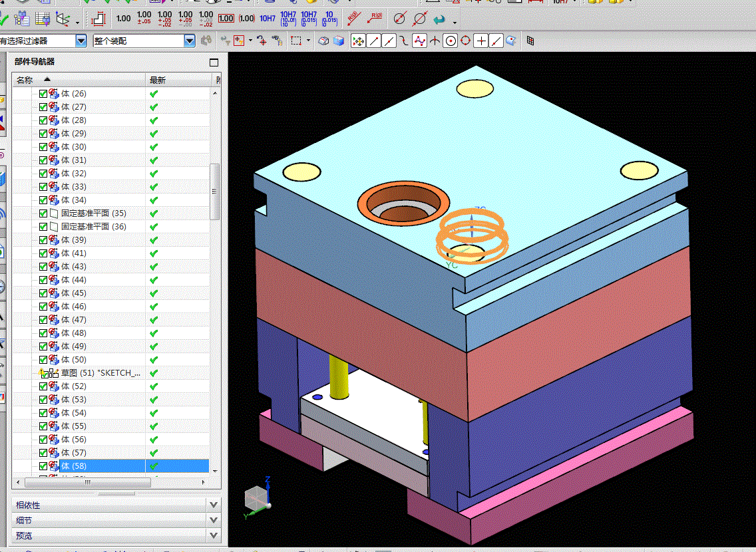The height and width of the screenshot is (552, 756).
Task: Toggle checkbox for 固定基准平面 (35)
Action: (43, 213)
